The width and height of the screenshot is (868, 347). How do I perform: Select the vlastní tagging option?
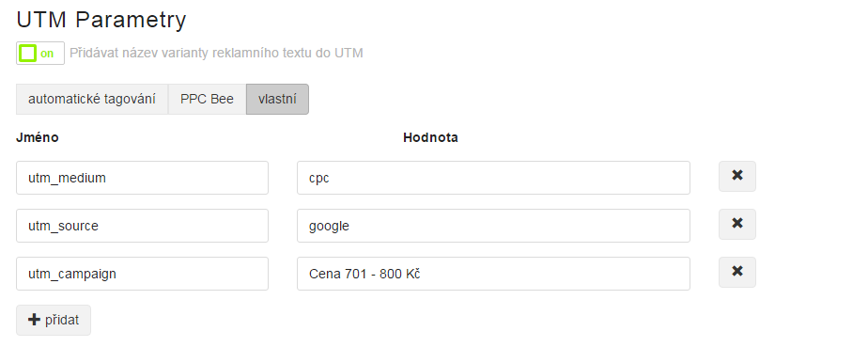pos(277,100)
